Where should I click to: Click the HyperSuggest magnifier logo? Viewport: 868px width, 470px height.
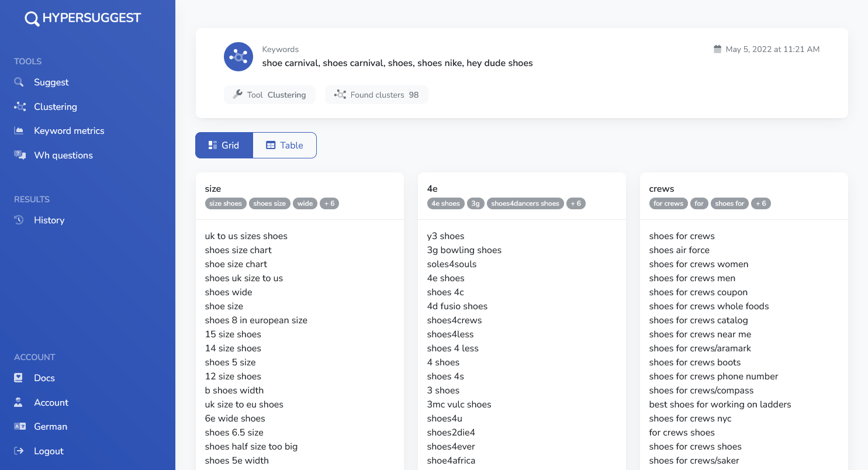(32, 19)
